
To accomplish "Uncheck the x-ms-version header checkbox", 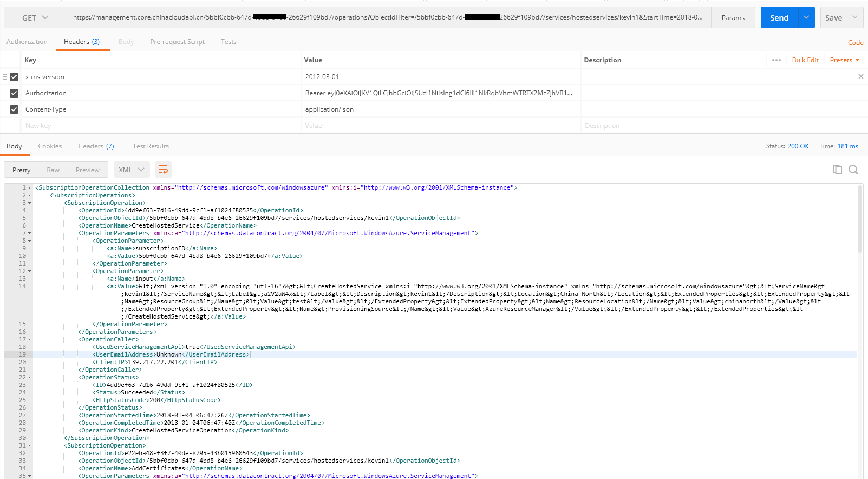I will 14,77.
